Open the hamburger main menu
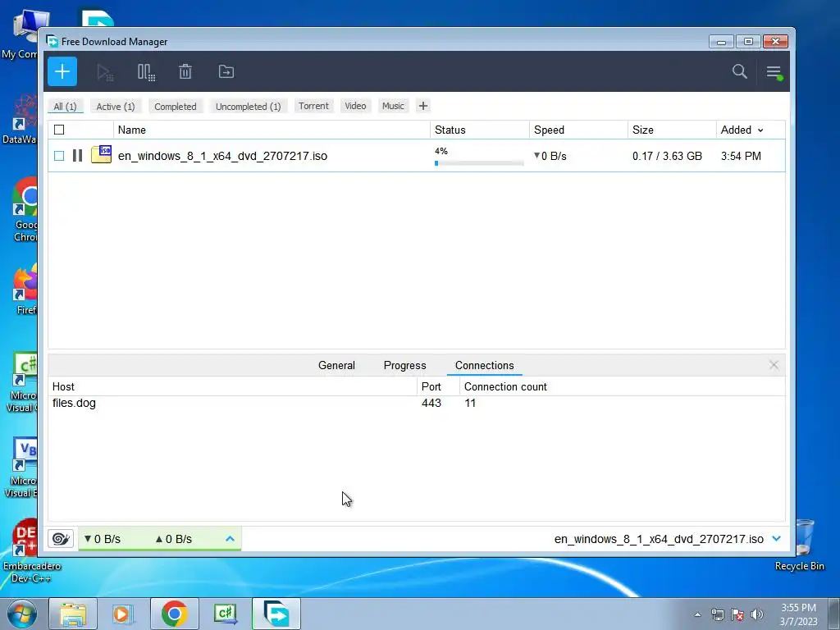The height and width of the screenshot is (630, 840). [774, 72]
